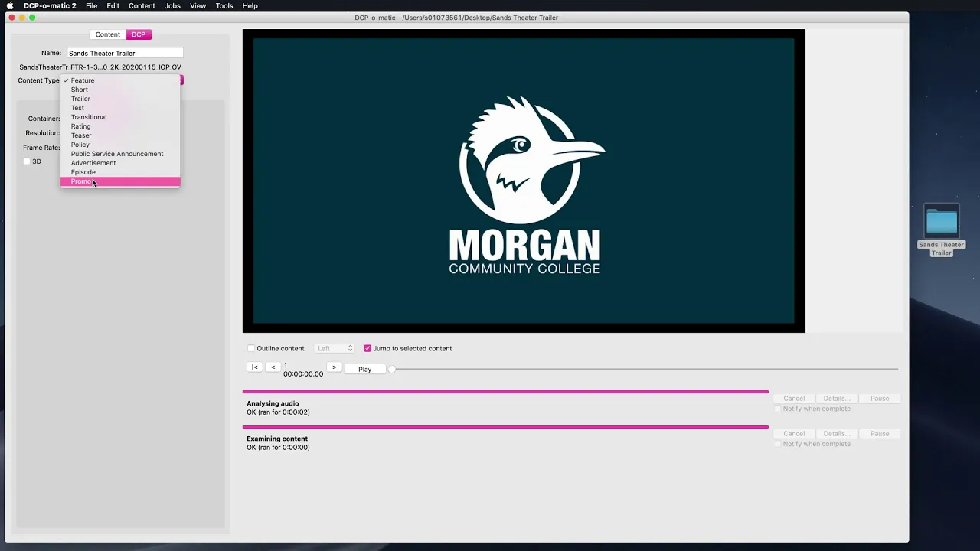This screenshot has width=980, height=551.
Task: Select Advertisement content type
Action: pos(120,163)
